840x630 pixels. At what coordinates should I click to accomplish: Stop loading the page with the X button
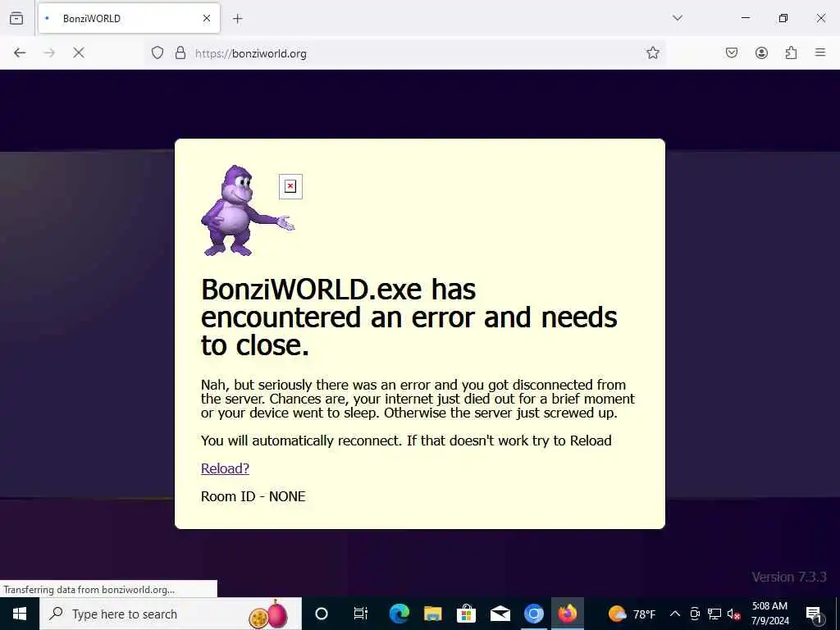pos(79,52)
